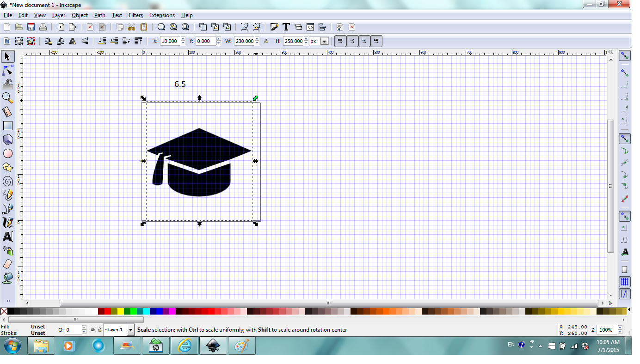Activate the Calligraphy tool
This screenshot has height=364, width=640.
[8, 223]
